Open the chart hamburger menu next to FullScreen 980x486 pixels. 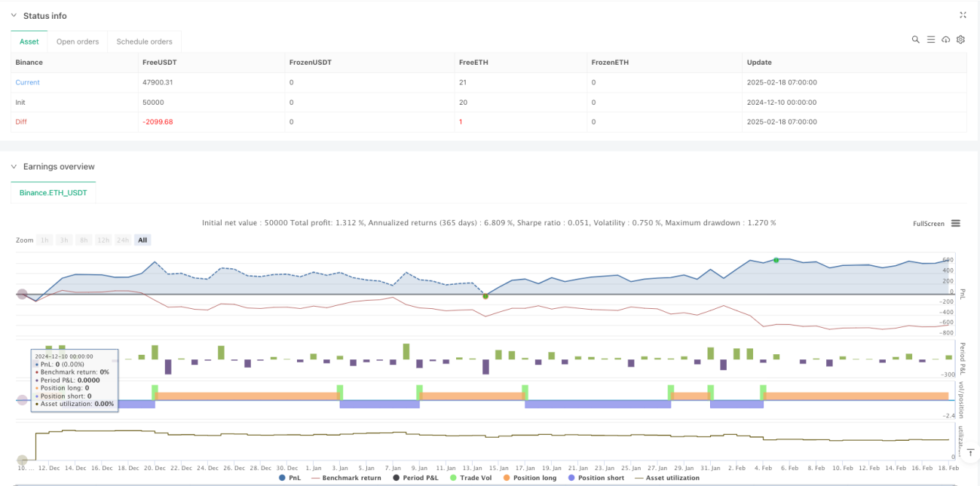pyautogui.click(x=955, y=223)
